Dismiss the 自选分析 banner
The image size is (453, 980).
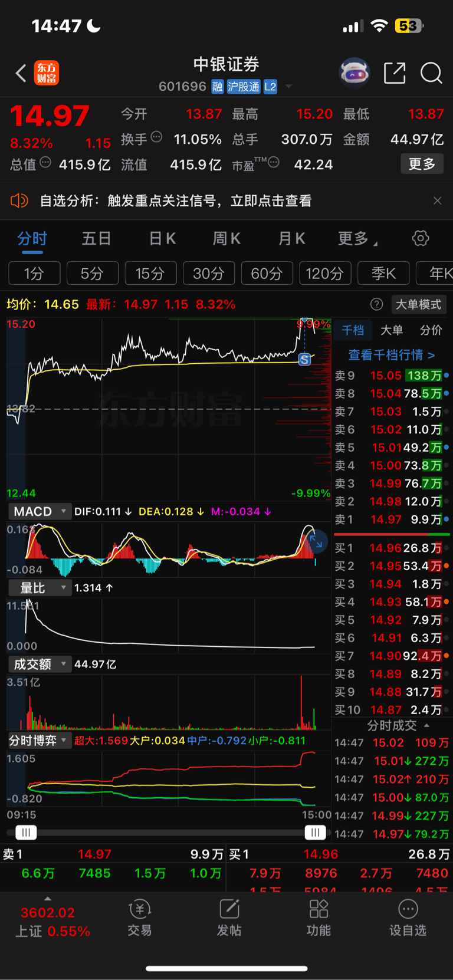pyautogui.click(x=437, y=201)
